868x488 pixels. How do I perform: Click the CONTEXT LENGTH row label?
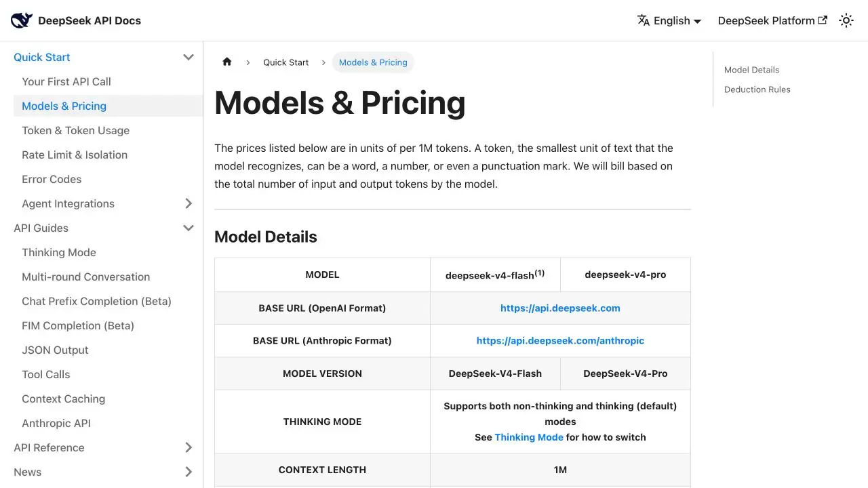tap(322, 470)
